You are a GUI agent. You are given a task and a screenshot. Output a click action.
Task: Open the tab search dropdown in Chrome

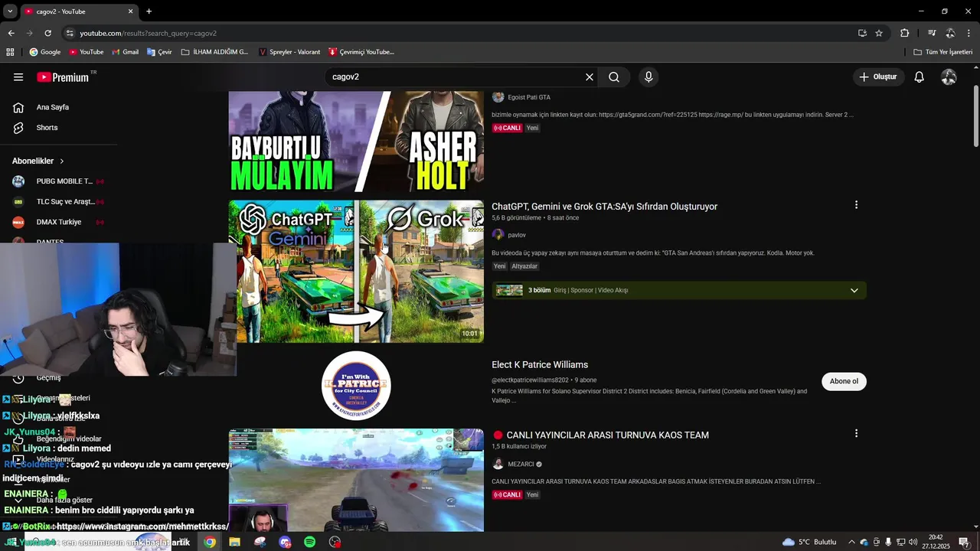(10, 11)
